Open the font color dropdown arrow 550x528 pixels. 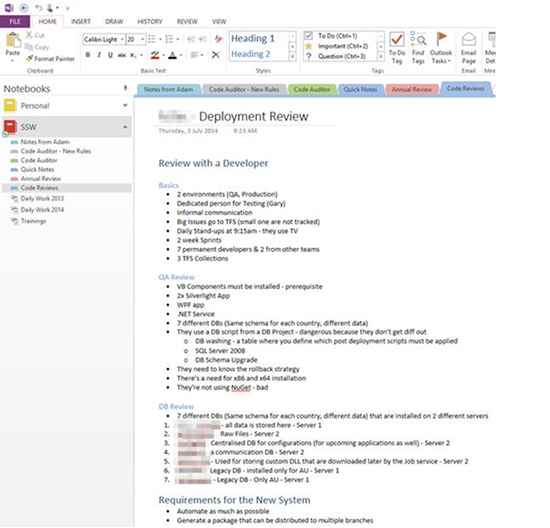click(181, 55)
